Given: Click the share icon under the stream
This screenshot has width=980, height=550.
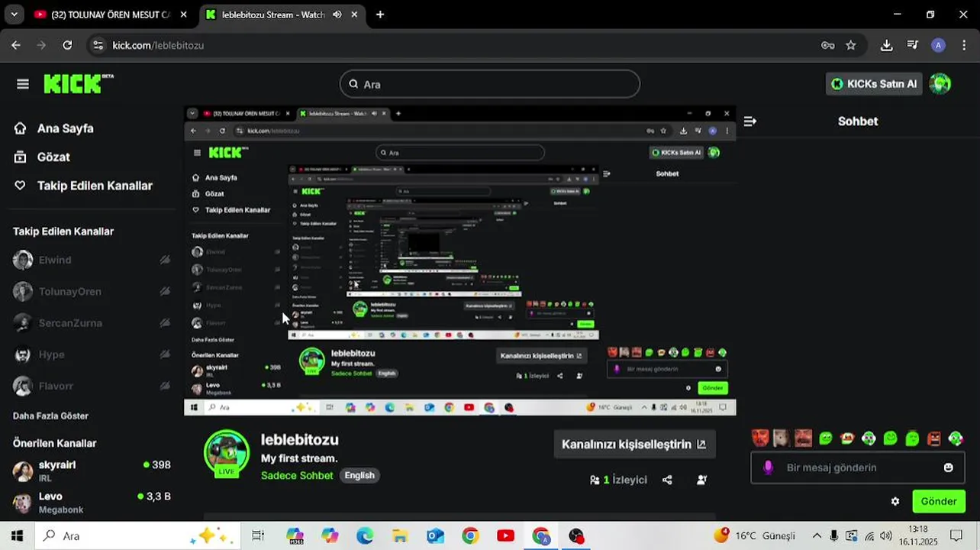Looking at the screenshot, I should pos(668,480).
